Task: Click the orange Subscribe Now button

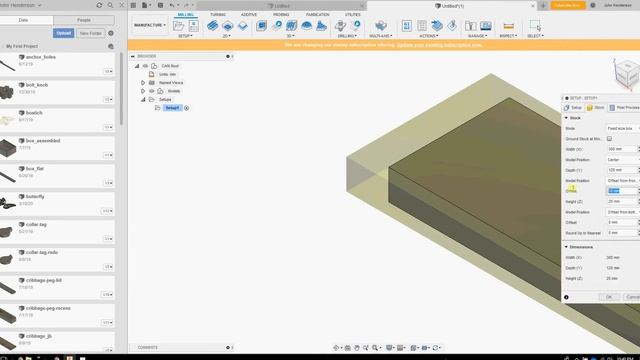Action: pos(568,5)
